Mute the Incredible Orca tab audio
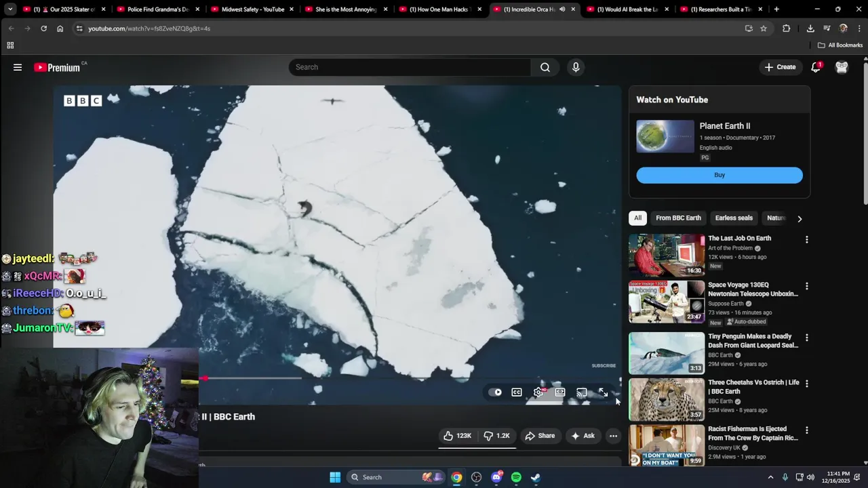Image resolution: width=868 pixels, height=488 pixels. tap(562, 9)
